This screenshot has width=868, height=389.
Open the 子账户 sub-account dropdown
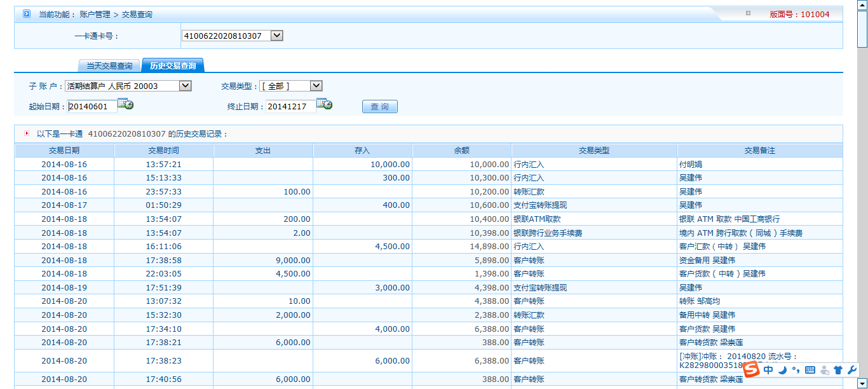185,86
